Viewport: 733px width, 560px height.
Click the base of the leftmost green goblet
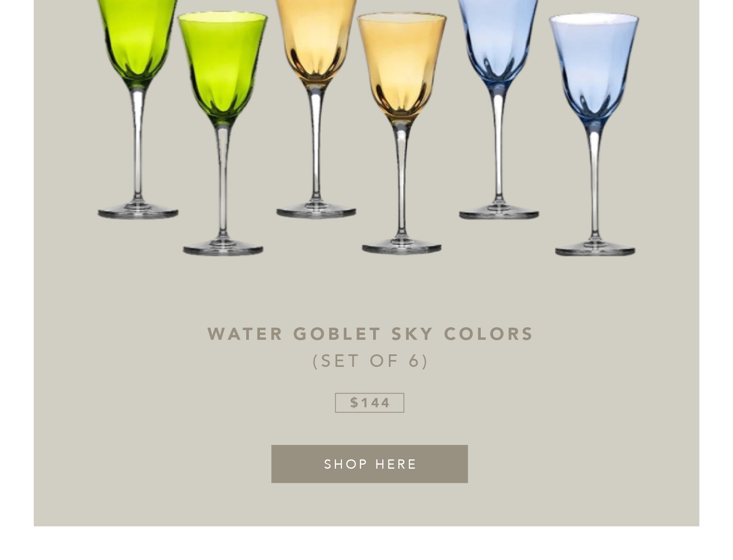point(138,212)
